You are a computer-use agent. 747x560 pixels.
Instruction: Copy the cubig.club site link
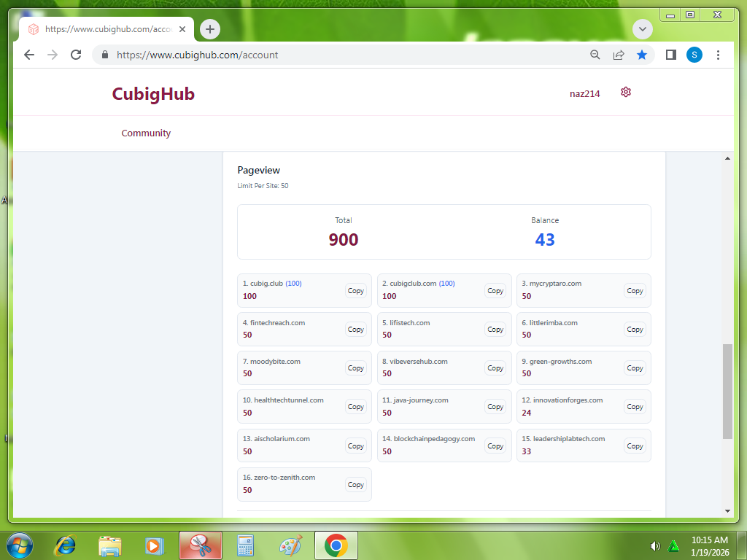(x=355, y=291)
